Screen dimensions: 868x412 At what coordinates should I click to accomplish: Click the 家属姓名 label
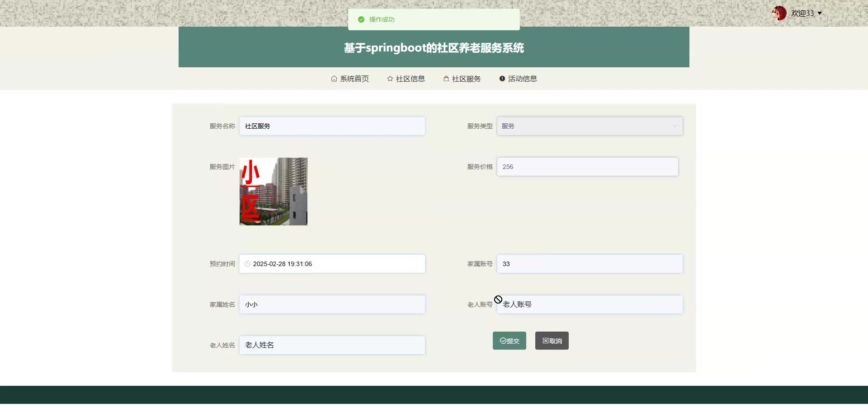(x=222, y=304)
